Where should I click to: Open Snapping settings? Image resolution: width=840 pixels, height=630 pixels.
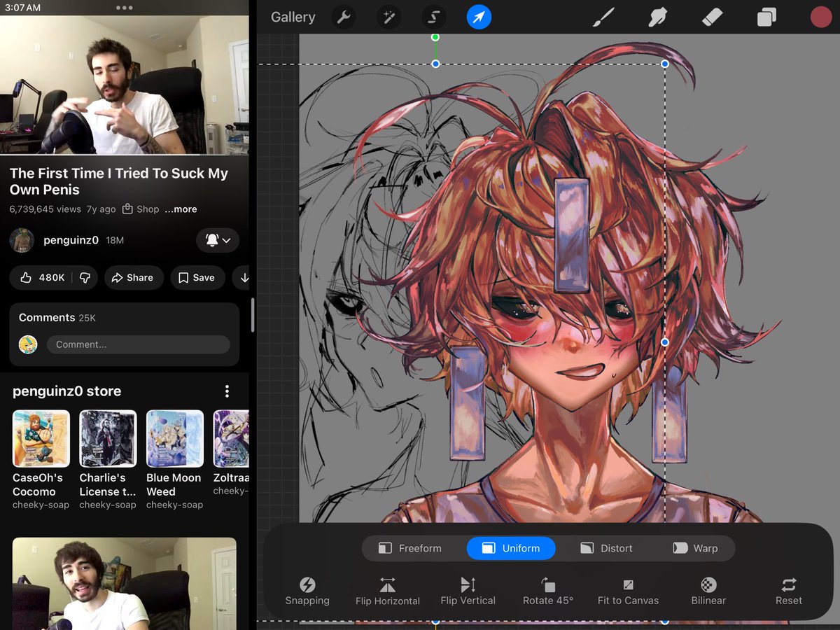coord(307,591)
